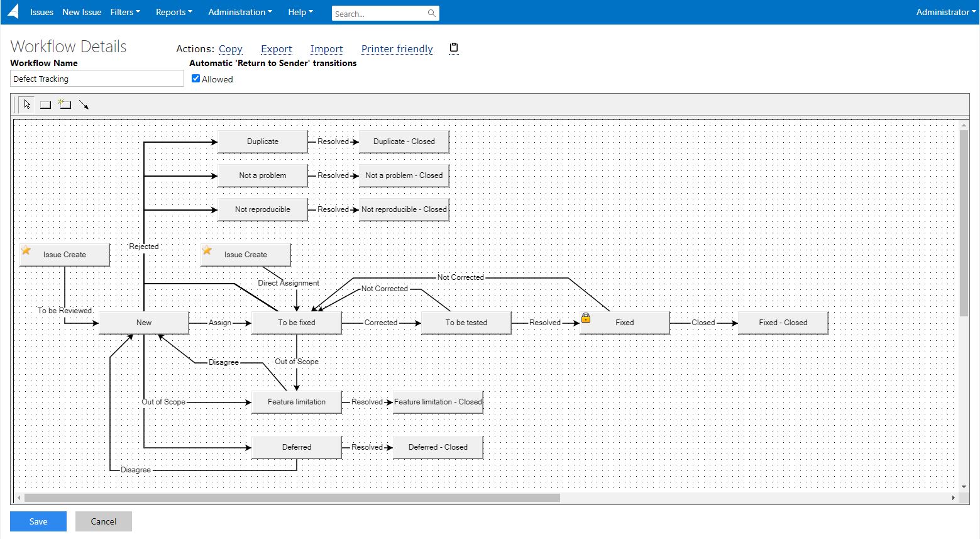Click the clipboard icon next to Printer friendly
Image resolution: width=980 pixels, height=539 pixels.
[x=453, y=47]
